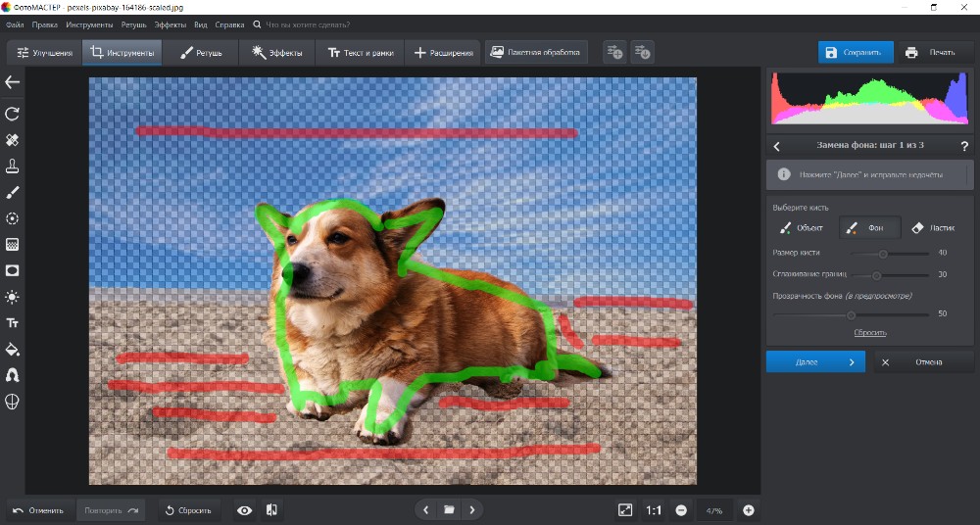Viewport: 980px width, 525px height.
Task: Select the clone stamp tool
Action: point(13,166)
